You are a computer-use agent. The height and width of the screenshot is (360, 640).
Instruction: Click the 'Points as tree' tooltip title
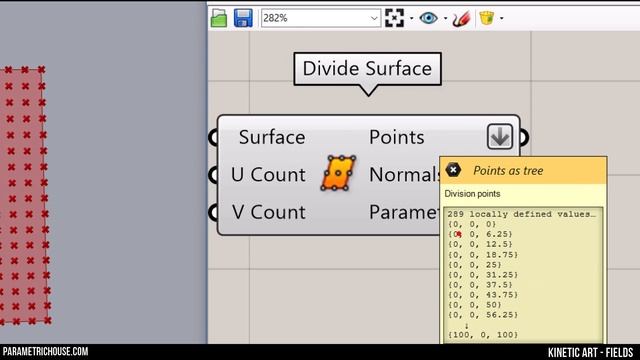(508, 171)
